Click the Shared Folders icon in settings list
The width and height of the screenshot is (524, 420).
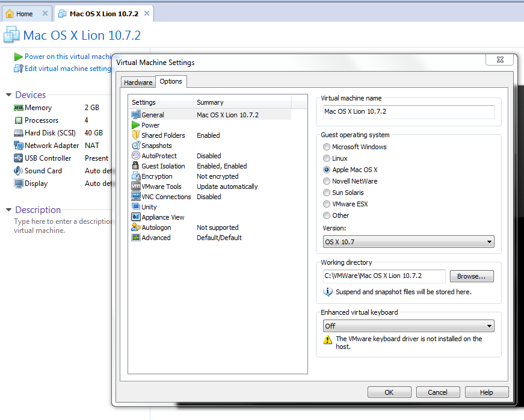point(136,135)
